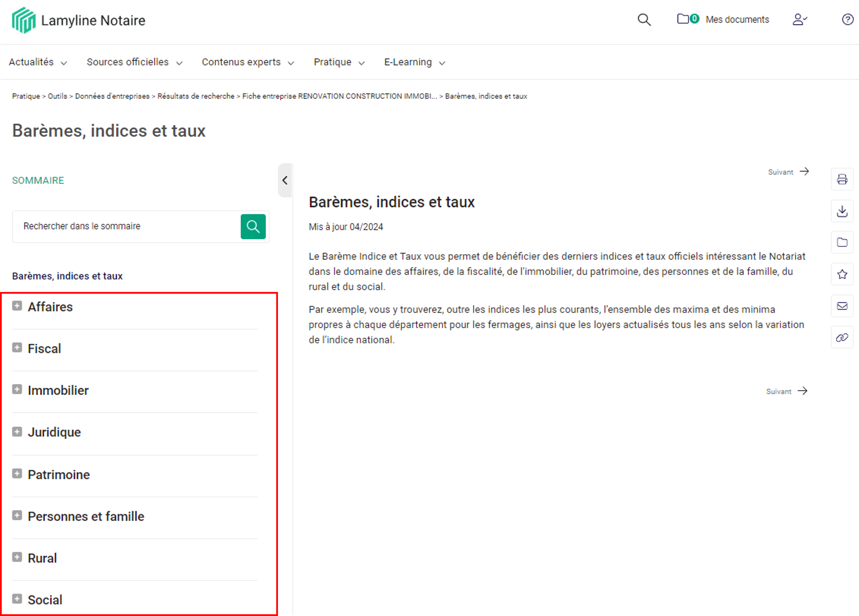Go to Mes documents
This screenshot has height=616, width=859.
point(737,20)
